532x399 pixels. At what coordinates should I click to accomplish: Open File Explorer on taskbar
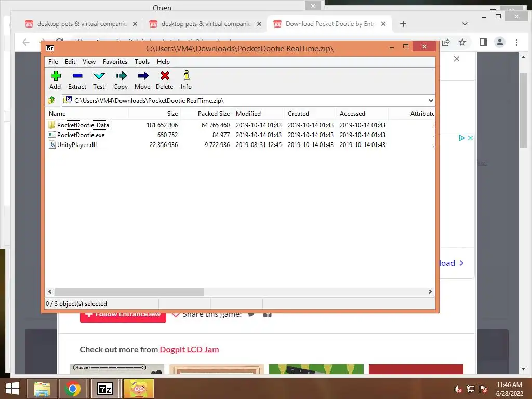(x=42, y=389)
